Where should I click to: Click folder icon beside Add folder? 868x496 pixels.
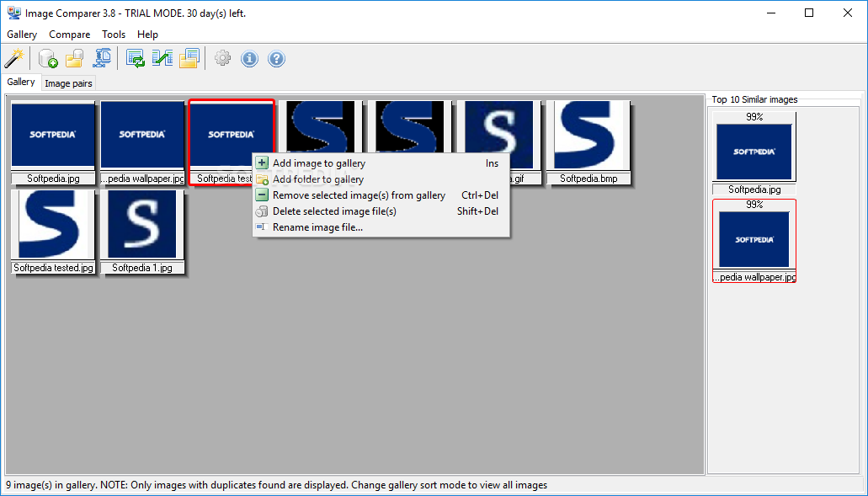coord(262,179)
